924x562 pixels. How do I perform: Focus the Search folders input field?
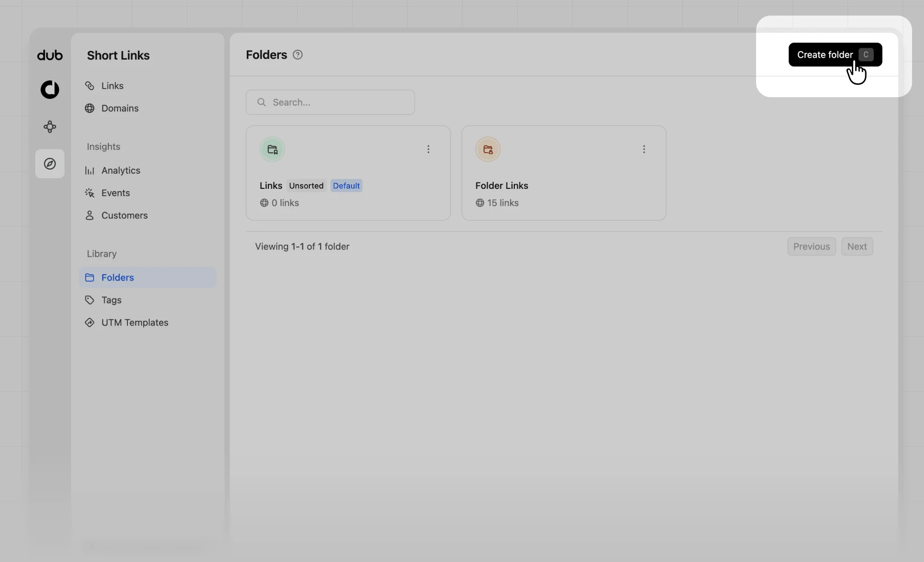(330, 102)
